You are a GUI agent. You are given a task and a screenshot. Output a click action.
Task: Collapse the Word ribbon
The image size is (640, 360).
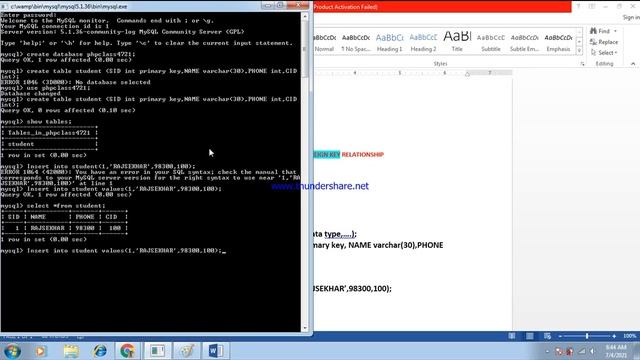(x=633, y=64)
